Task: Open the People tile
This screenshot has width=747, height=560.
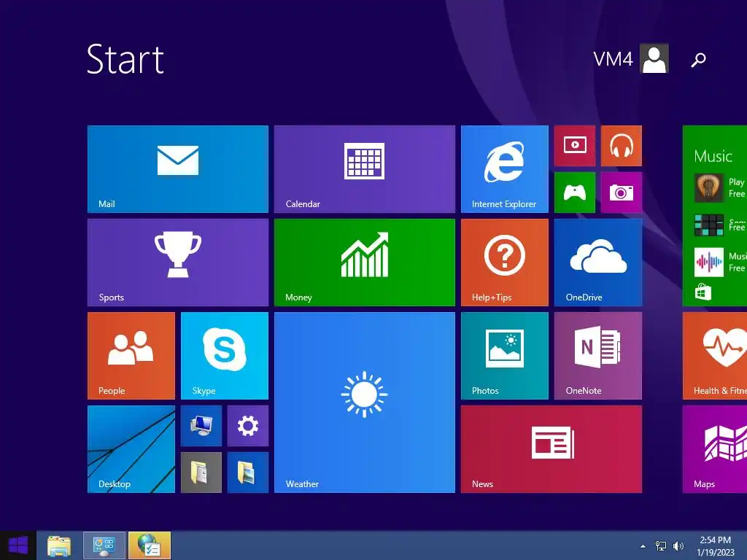Action: point(131,356)
